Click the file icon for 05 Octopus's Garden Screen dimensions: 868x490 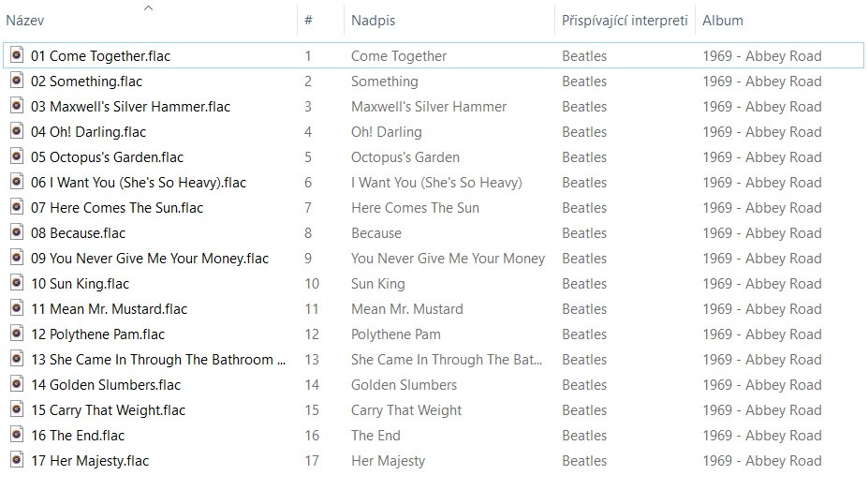pos(16,156)
